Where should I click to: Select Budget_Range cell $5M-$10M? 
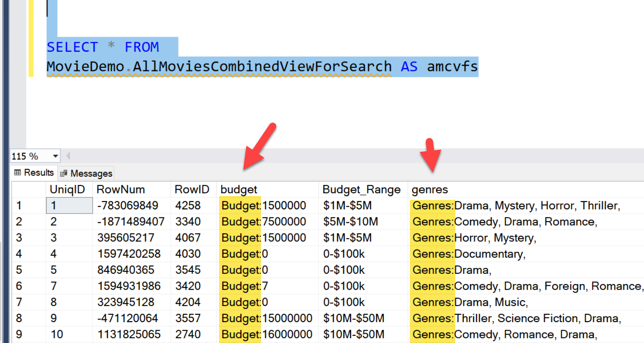[363, 222]
